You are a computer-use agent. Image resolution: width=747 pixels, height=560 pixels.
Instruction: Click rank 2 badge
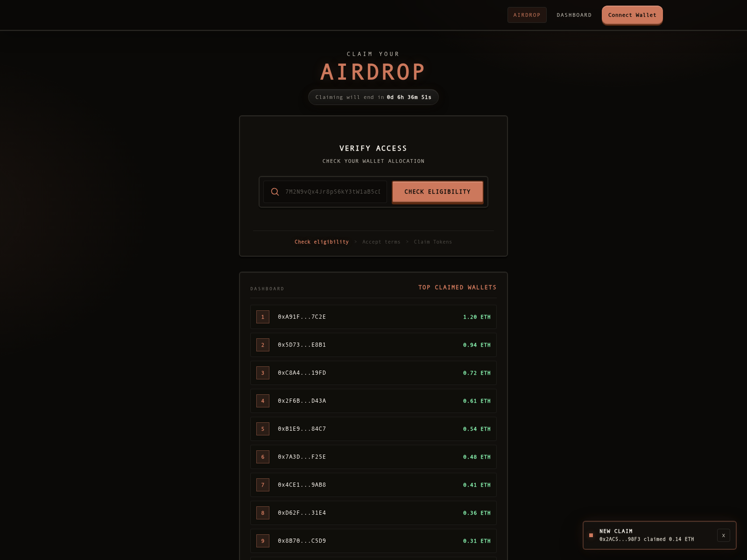[263, 345]
